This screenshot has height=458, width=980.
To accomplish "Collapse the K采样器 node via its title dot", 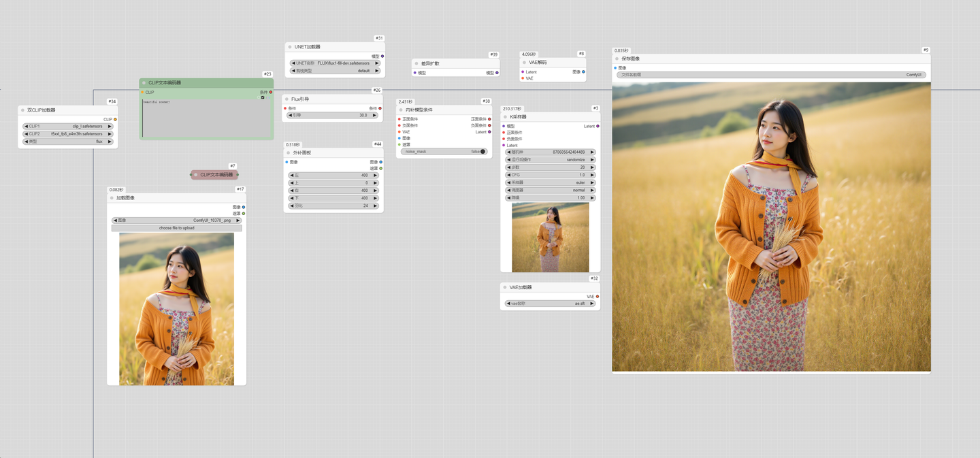I will pyautogui.click(x=505, y=117).
